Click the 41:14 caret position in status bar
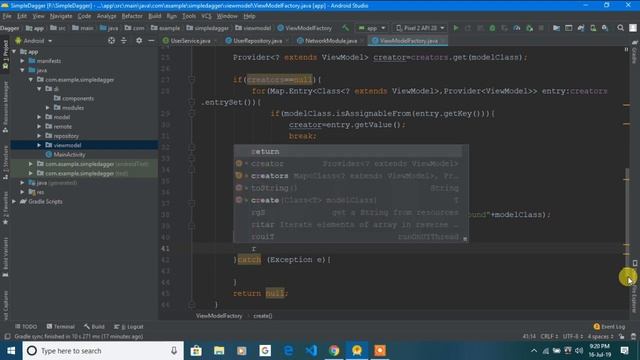 pos(529,336)
